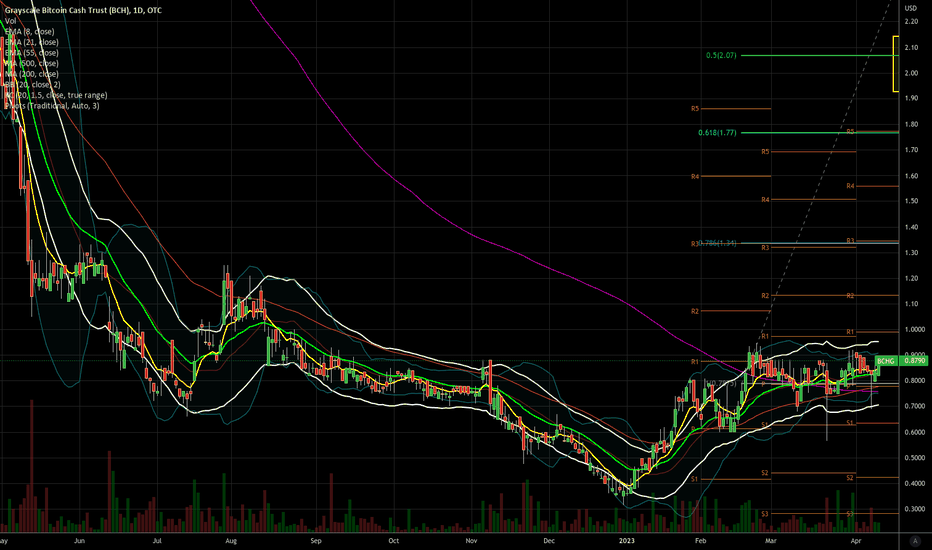Image resolution: width=932 pixels, height=550 pixels.
Task: Open the USD currency selector on price scale
Action: (x=911, y=8)
